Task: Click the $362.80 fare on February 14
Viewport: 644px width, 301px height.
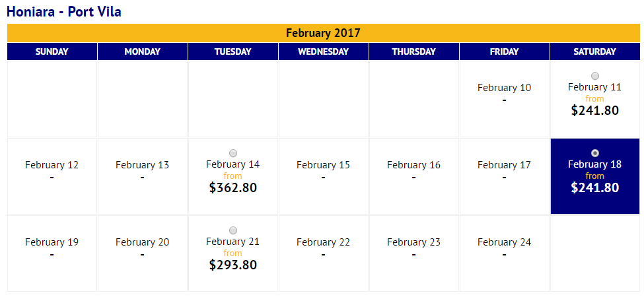Action: click(233, 187)
